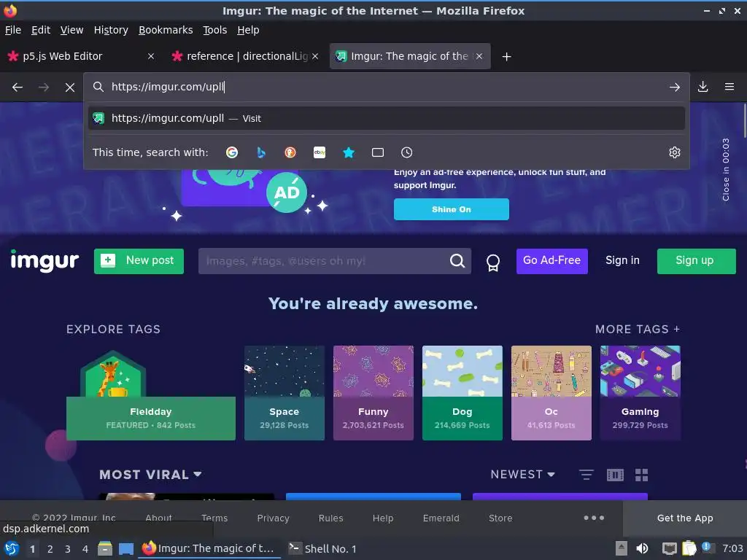747x560 pixels.
Task: Open the footer three-dots more menu
Action: [x=594, y=518]
